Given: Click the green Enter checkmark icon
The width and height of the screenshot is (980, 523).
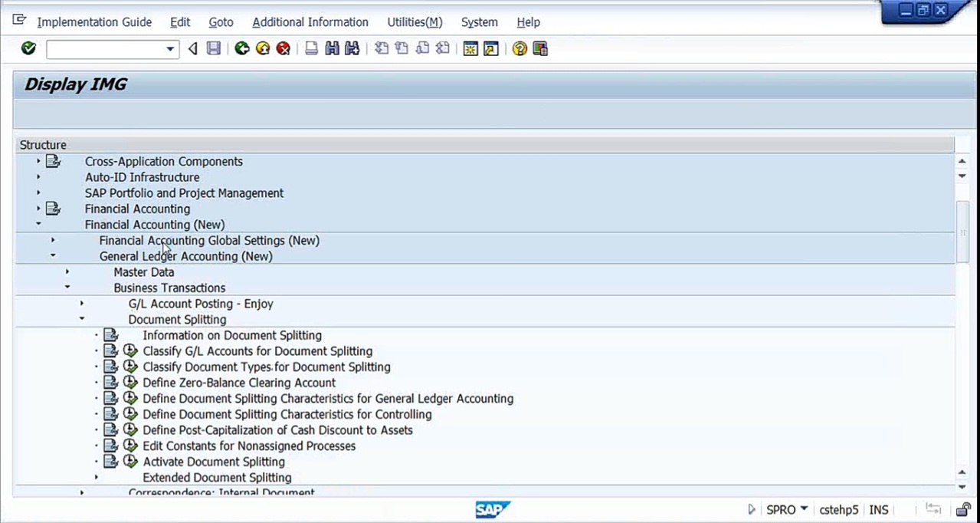Looking at the screenshot, I should point(28,48).
